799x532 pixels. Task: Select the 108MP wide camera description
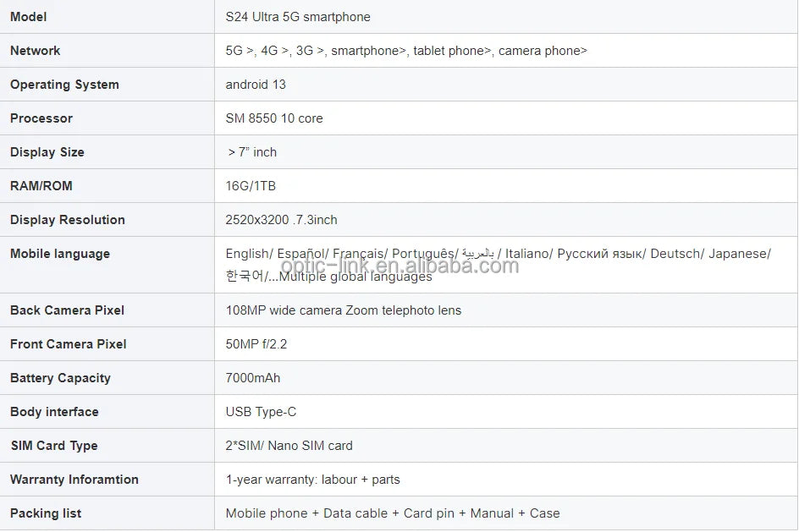pyautogui.click(x=344, y=310)
